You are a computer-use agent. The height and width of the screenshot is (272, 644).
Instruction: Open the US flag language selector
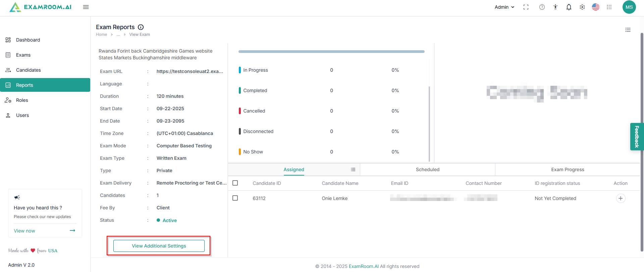click(596, 7)
